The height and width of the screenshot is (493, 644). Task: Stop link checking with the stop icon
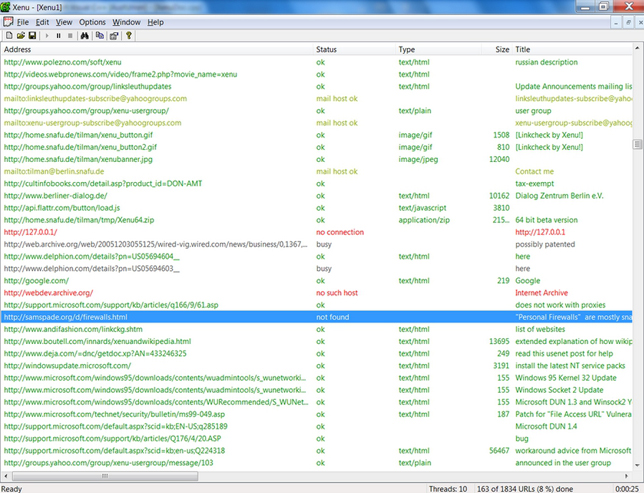[x=70, y=36]
